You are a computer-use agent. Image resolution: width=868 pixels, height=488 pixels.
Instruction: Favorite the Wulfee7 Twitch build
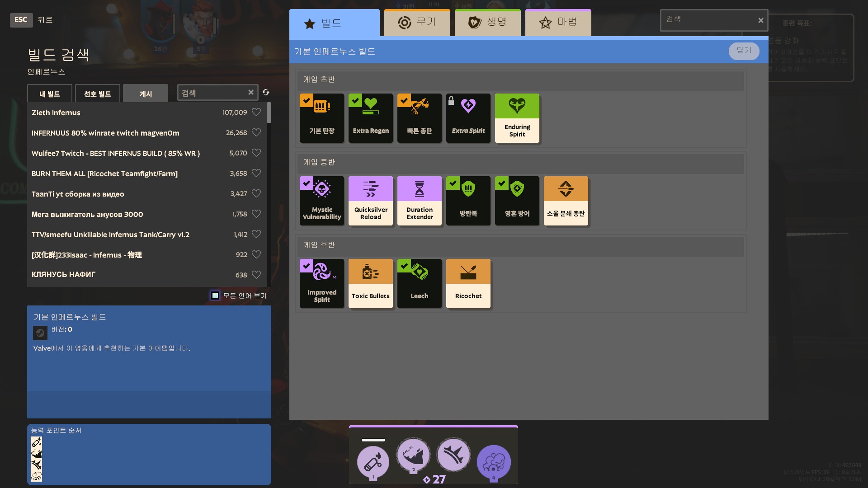pyautogui.click(x=256, y=153)
